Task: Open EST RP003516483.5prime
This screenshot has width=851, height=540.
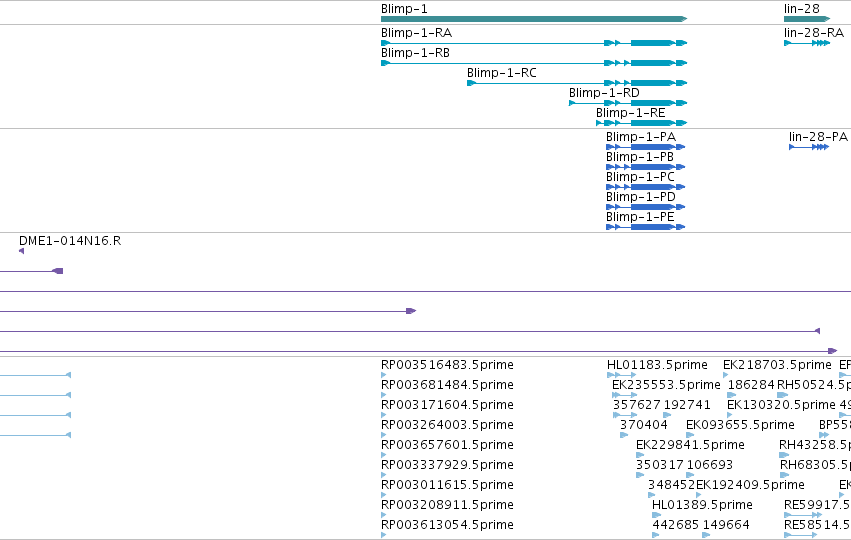Action: (447, 365)
